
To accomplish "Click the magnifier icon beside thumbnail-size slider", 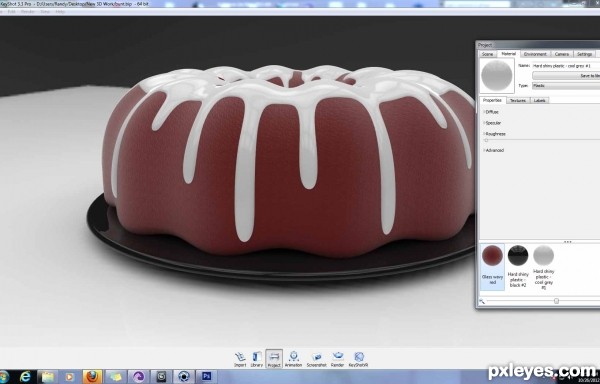I will [x=482, y=301].
